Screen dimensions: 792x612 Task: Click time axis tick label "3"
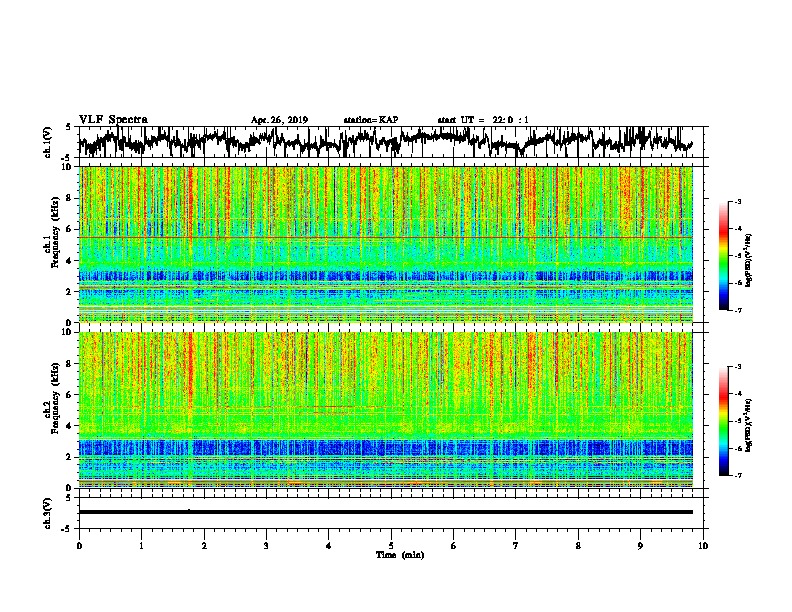[266, 546]
